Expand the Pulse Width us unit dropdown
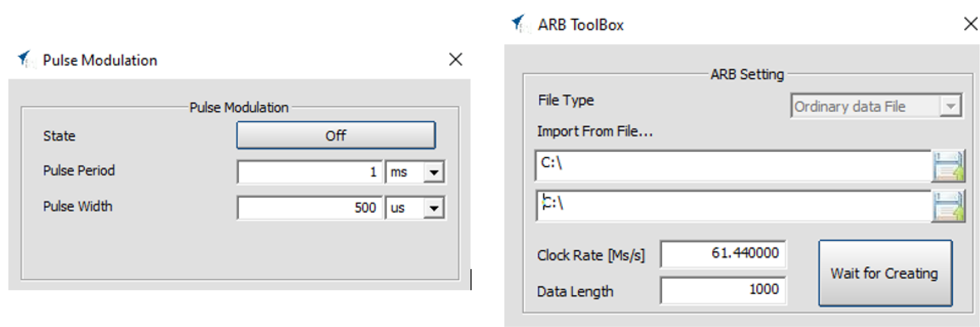 pos(433,208)
